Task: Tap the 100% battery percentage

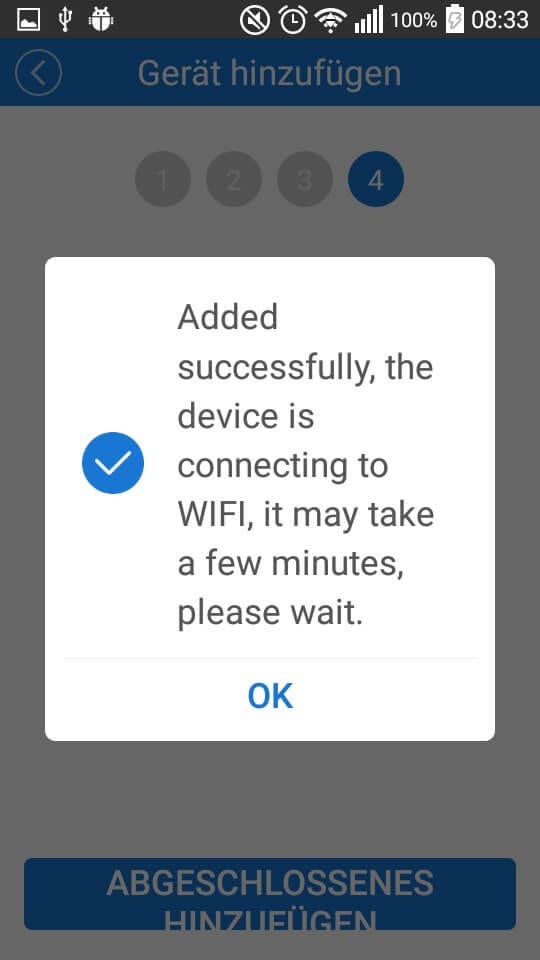Action: (414, 20)
